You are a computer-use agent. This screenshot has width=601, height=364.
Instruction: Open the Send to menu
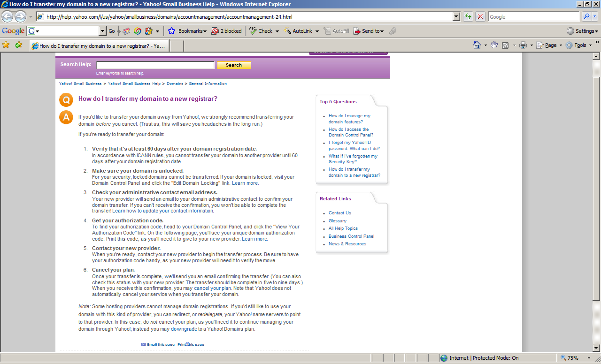pos(369,31)
